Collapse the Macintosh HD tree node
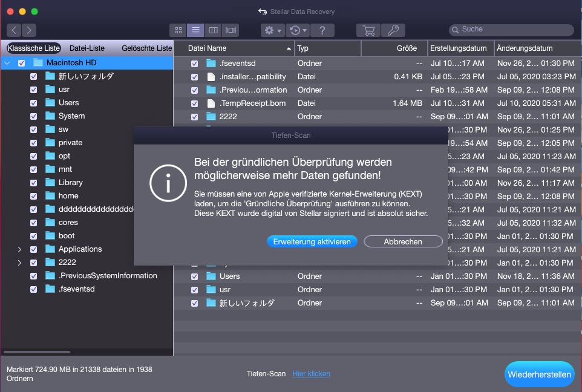This screenshot has width=582, height=392. tap(7, 63)
